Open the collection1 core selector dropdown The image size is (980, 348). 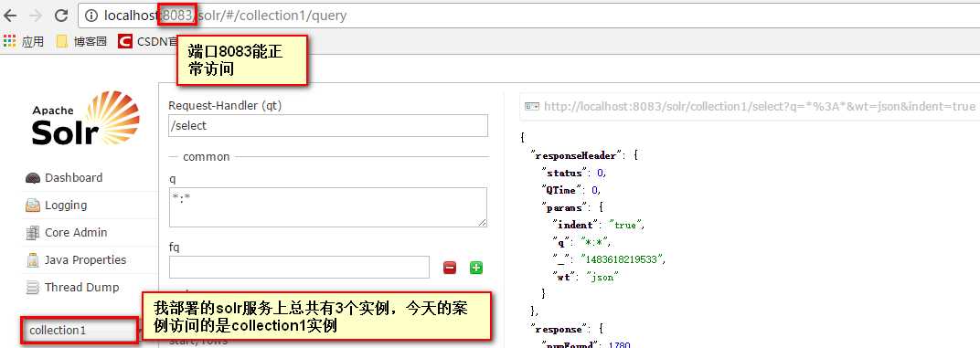coord(79,330)
